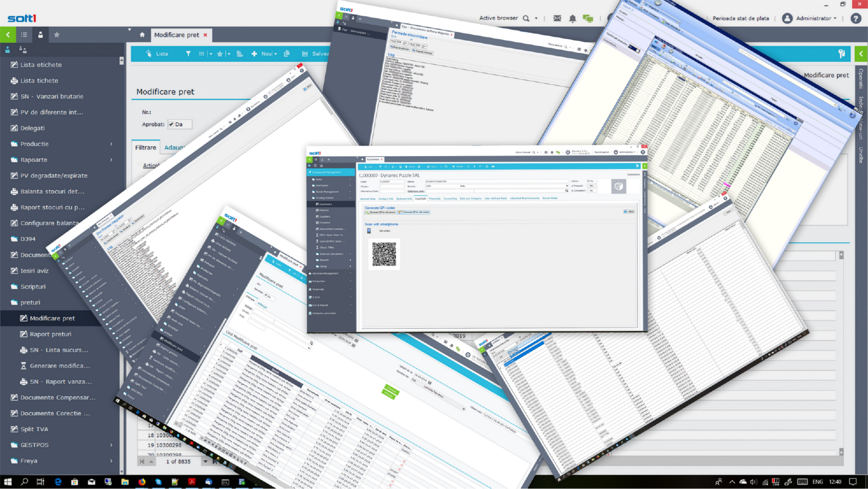Screen dimensions: 868x489
Task: Open the Administrator account dropdown arrow
Action: [x=835, y=18]
